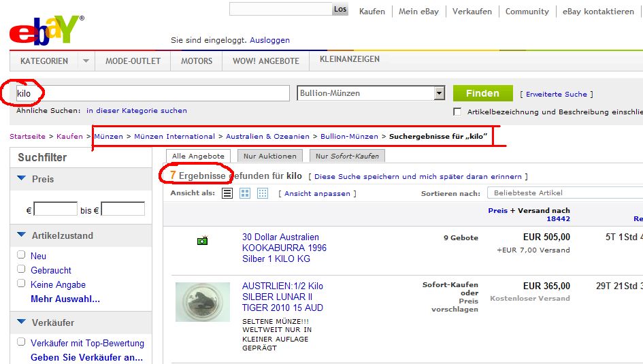Check the Neu condition checkbox
The image size is (643, 364).
click(x=21, y=255)
